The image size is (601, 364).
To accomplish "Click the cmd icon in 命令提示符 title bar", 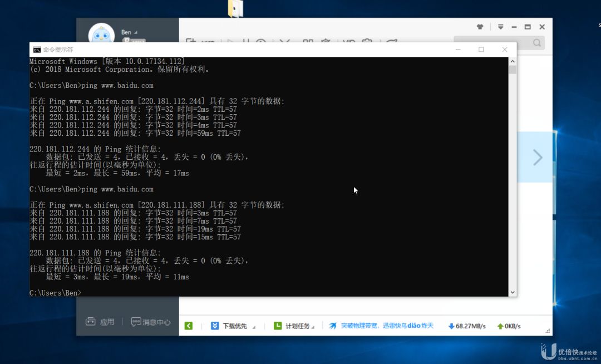I will pos(37,50).
